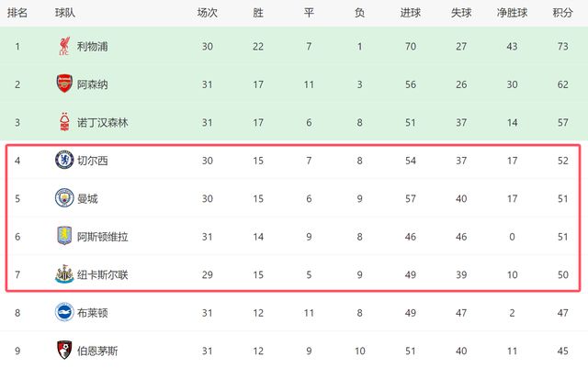Click the 积分 column header
Image resolution: width=588 pixels, height=368 pixels.
(x=562, y=14)
